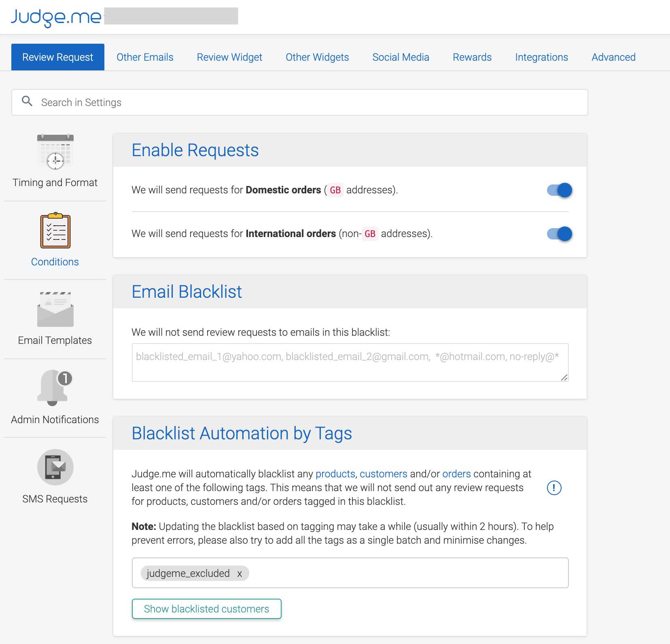Open Admin Notifications bell icon
Viewport: 670px width, 644px height.
pos(55,388)
